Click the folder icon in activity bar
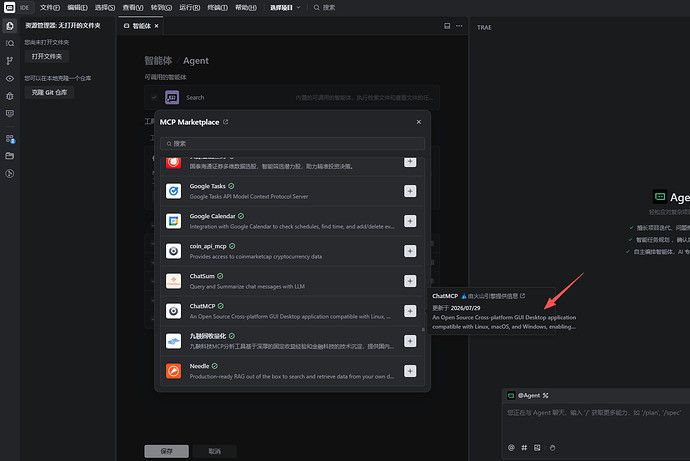Image resolution: width=690 pixels, height=461 pixels. pos(10,156)
